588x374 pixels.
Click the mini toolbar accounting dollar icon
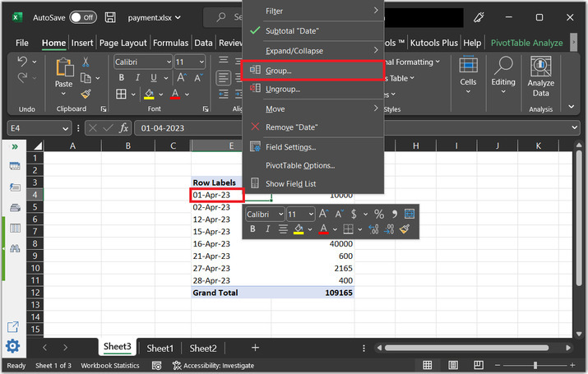(x=354, y=214)
